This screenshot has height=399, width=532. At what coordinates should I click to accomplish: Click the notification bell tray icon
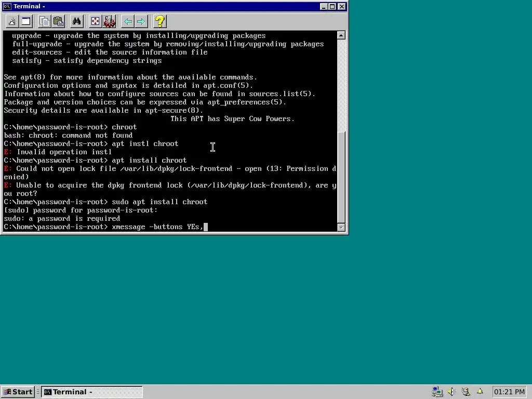tap(480, 392)
